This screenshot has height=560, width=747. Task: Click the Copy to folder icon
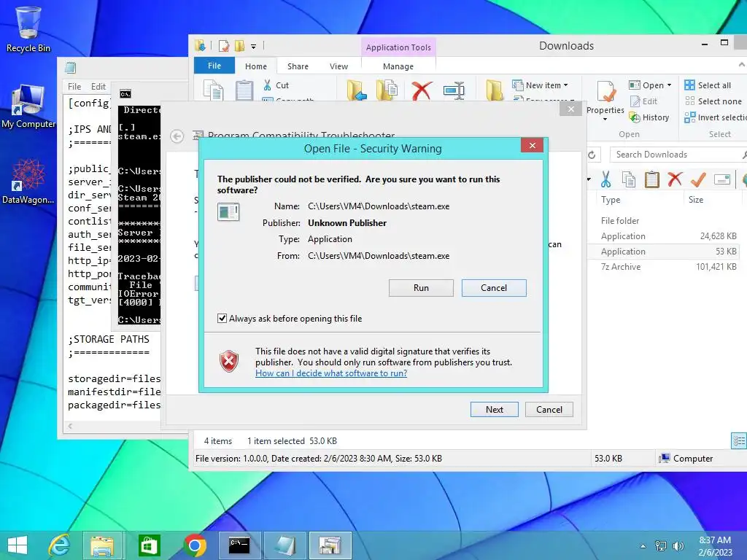tap(387, 90)
